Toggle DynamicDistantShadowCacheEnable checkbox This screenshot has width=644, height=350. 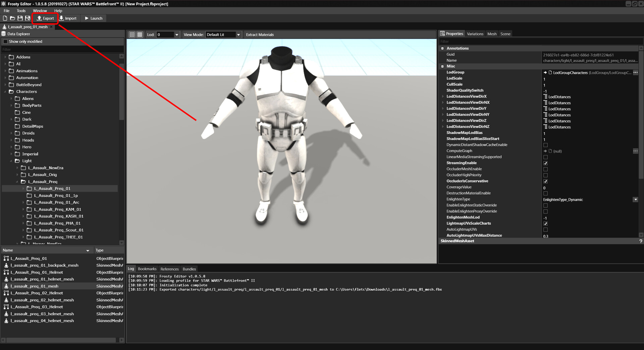(545, 145)
